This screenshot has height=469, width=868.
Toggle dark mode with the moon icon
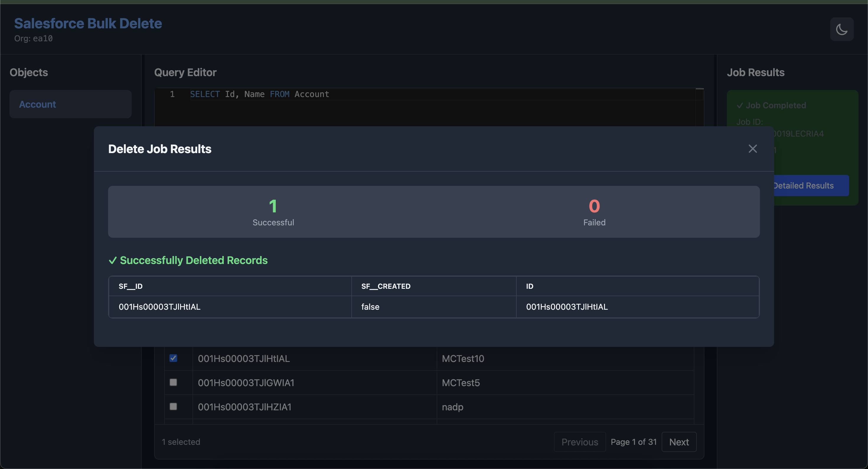click(841, 29)
